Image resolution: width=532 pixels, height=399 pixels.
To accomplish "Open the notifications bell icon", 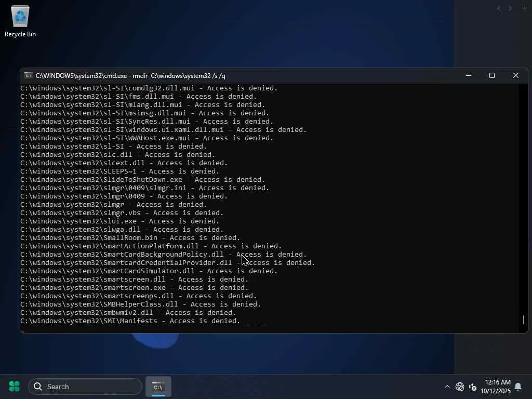I will pyautogui.click(x=518, y=387).
